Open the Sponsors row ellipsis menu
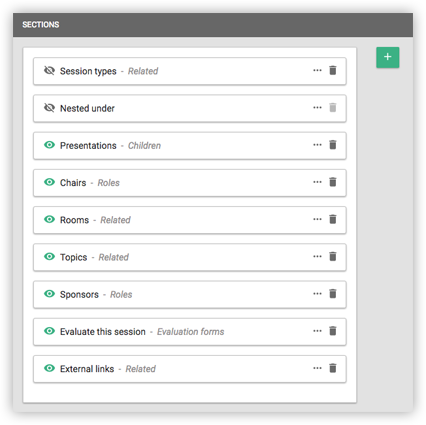The width and height of the screenshot is (426, 425). coord(317,294)
